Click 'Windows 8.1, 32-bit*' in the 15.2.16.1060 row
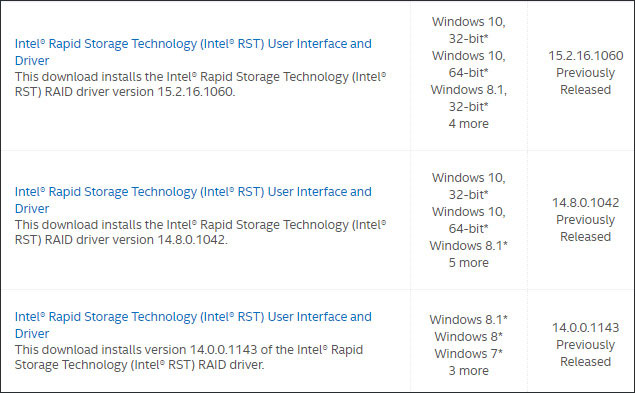 pyautogui.click(x=469, y=98)
